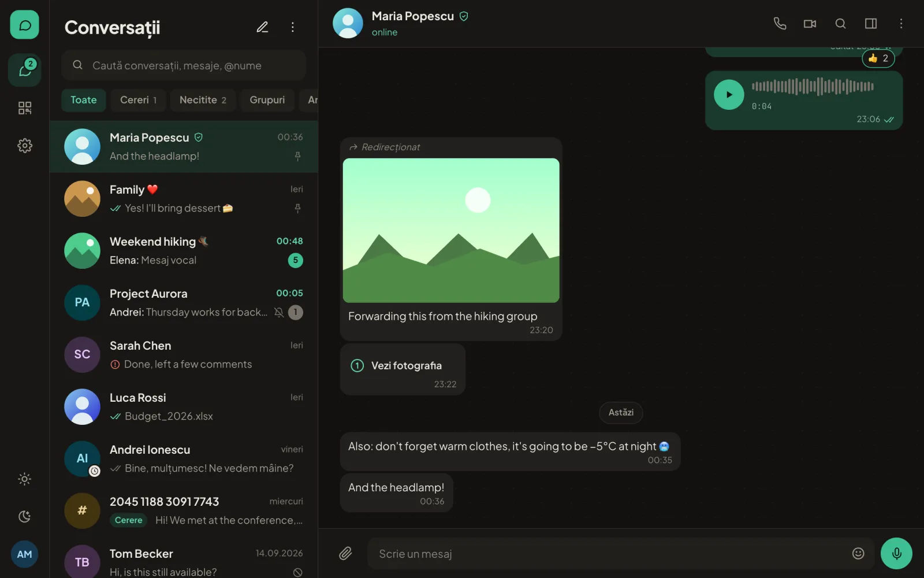Open the 2045 1188 3091 7743 request chat
The height and width of the screenshot is (578, 924).
[184, 511]
